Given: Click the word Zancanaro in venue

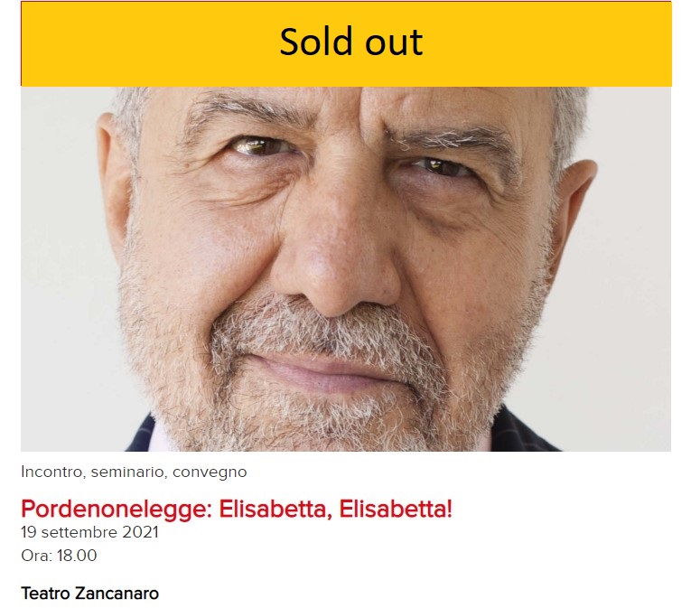Looking at the screenshot, I should pos(117,594).
